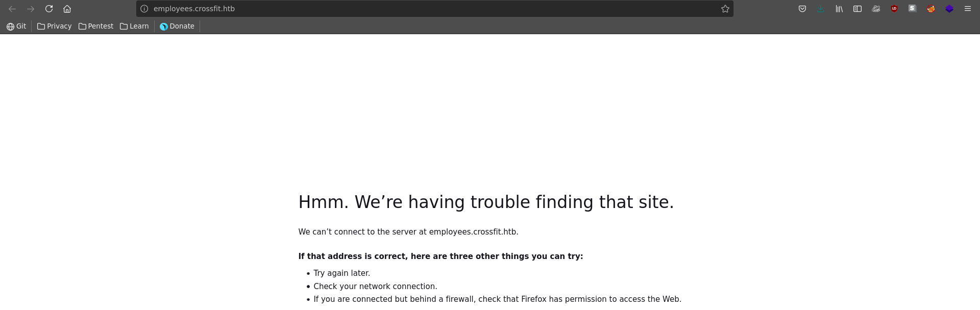Show site information for employees.crossfit.htb
This screenshot has height=310, width=980.
click(144, 9)
